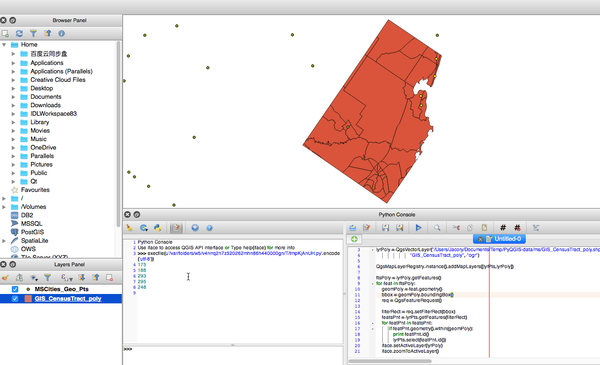Expand the SpatiaLite node
600x365 pixels.
(x=4, y=241)
